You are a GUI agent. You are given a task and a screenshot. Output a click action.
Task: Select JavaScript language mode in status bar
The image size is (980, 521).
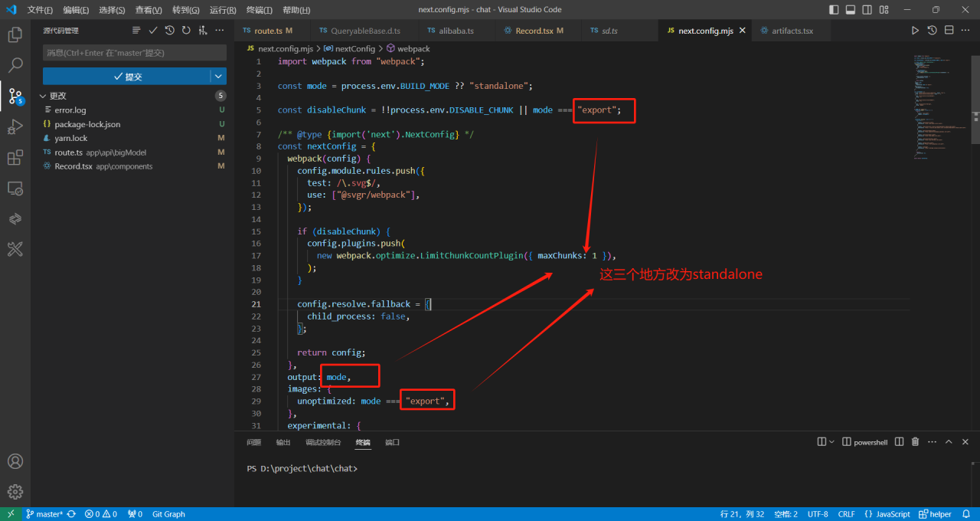(892, 514)
